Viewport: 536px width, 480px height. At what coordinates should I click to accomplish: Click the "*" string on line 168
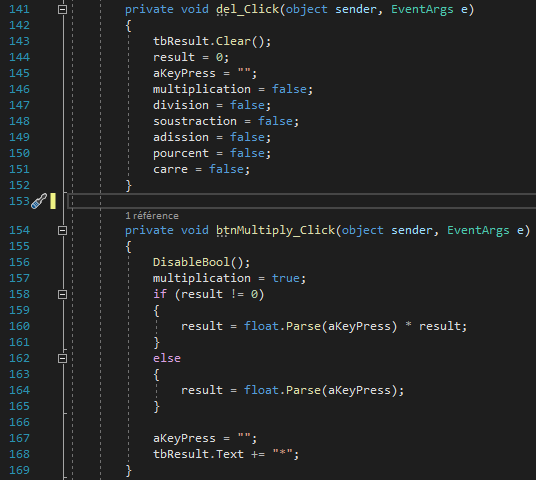[x=282, y=454]
